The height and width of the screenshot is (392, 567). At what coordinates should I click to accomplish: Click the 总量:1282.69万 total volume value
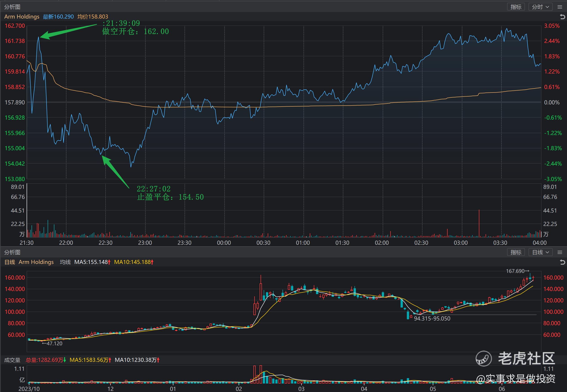coord(46,360)
